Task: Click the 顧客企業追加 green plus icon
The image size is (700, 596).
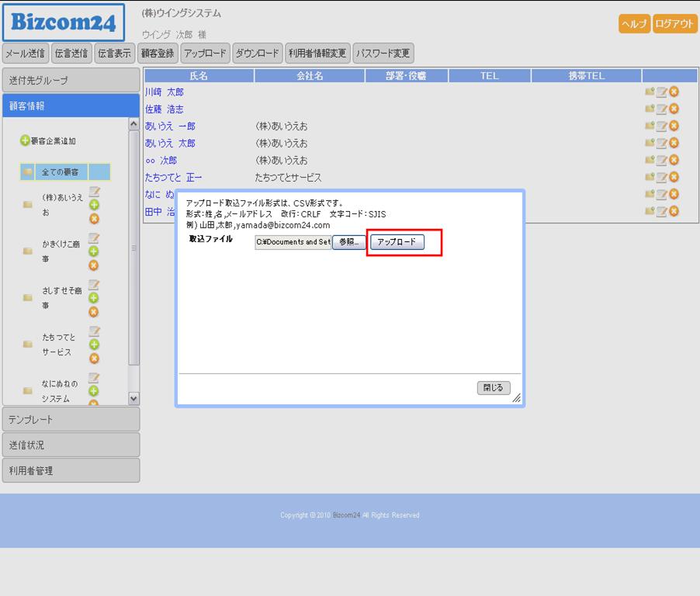Action: coord(25,141)
